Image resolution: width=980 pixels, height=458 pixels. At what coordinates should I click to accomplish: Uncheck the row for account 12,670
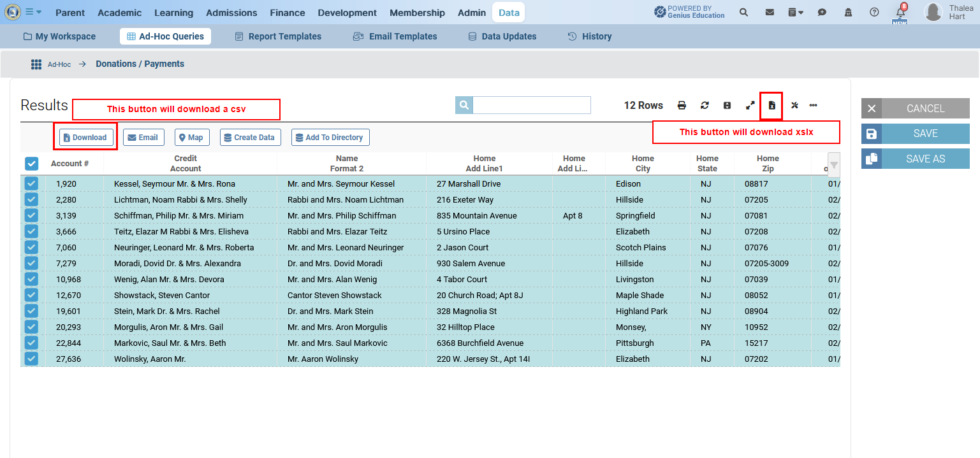coord(31,295)
